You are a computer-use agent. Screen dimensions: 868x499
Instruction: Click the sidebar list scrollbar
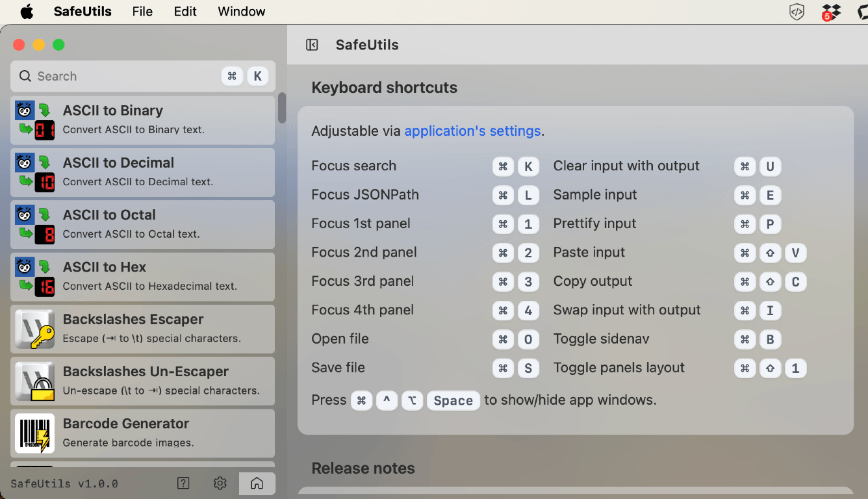point(282,108)
